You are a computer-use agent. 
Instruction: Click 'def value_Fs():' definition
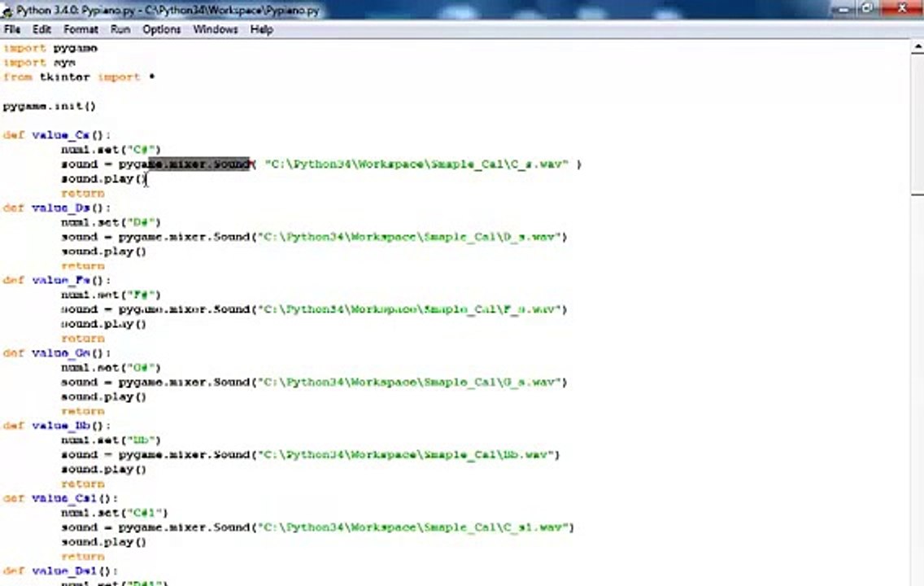pos(57,280)
